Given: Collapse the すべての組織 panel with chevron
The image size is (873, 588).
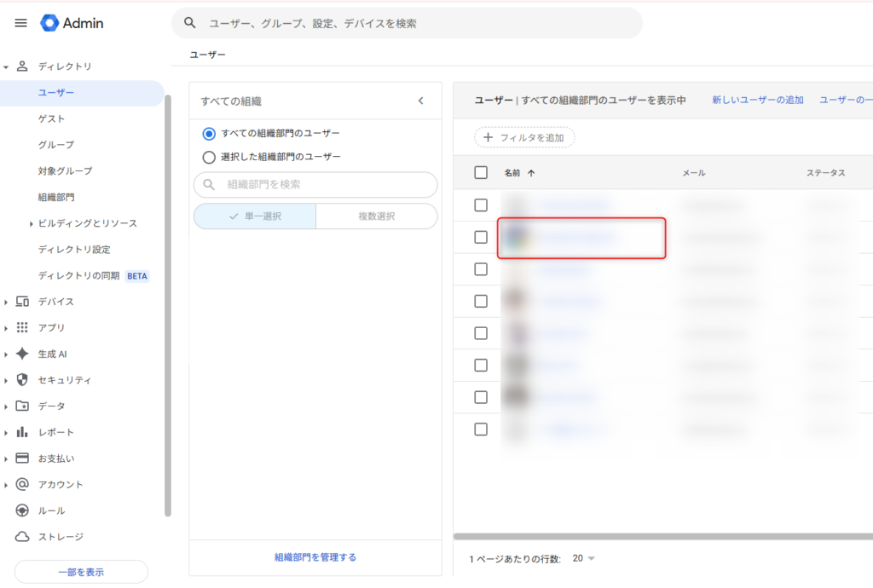Looking at the screenshot, I should [420, 101].
